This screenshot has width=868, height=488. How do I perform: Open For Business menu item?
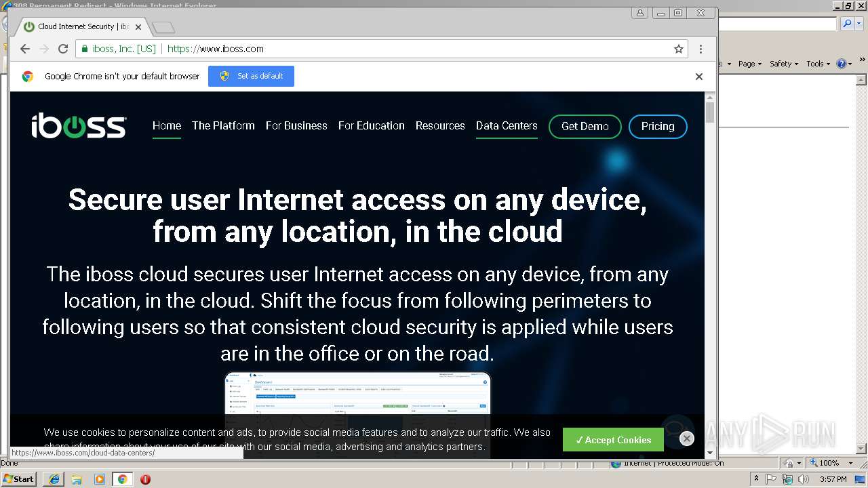click(296, 126)
